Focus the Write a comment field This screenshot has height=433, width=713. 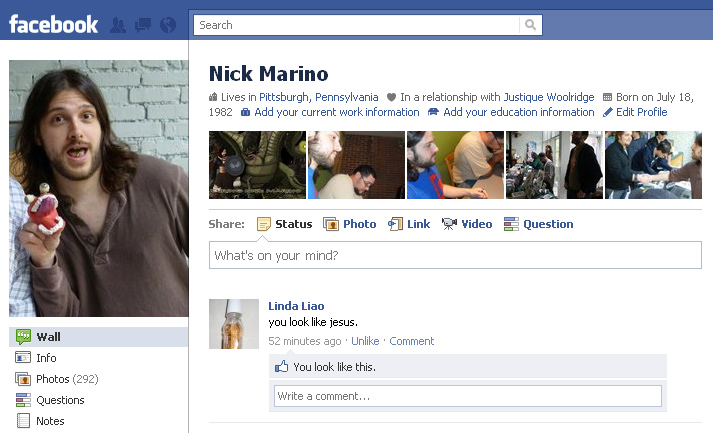(467, 396)
